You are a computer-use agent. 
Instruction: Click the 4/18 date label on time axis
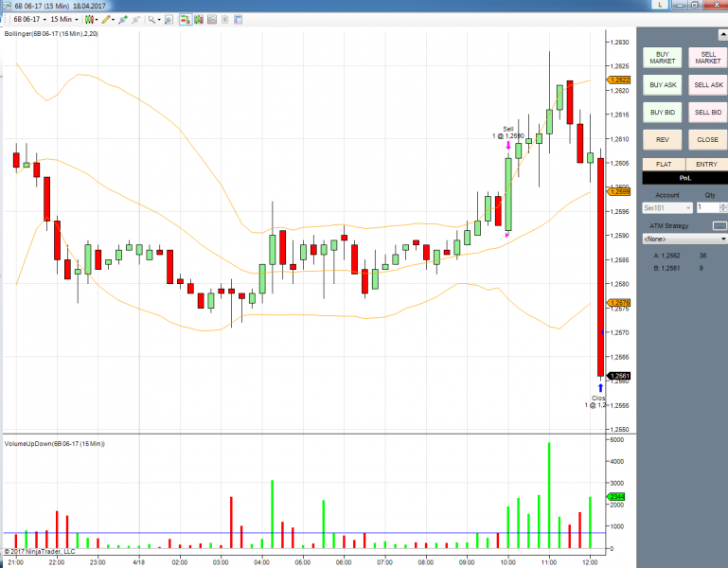138,562
